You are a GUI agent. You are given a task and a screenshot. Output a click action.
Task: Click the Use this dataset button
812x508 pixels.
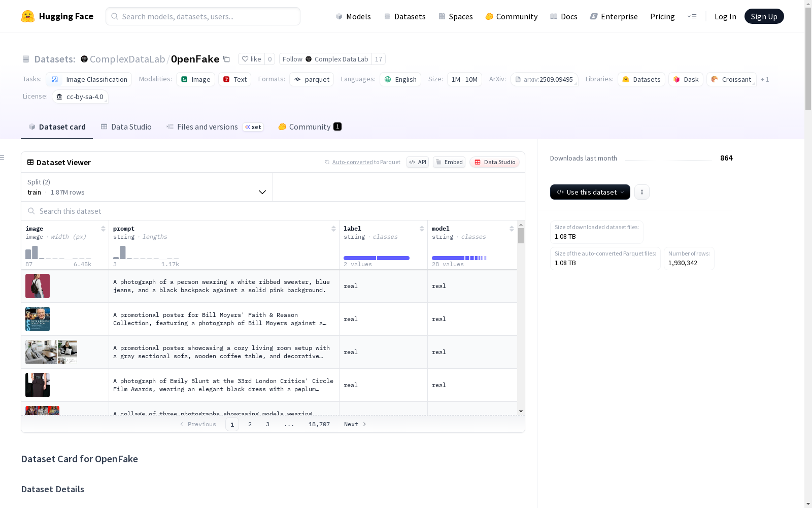[x=590, y=192]
